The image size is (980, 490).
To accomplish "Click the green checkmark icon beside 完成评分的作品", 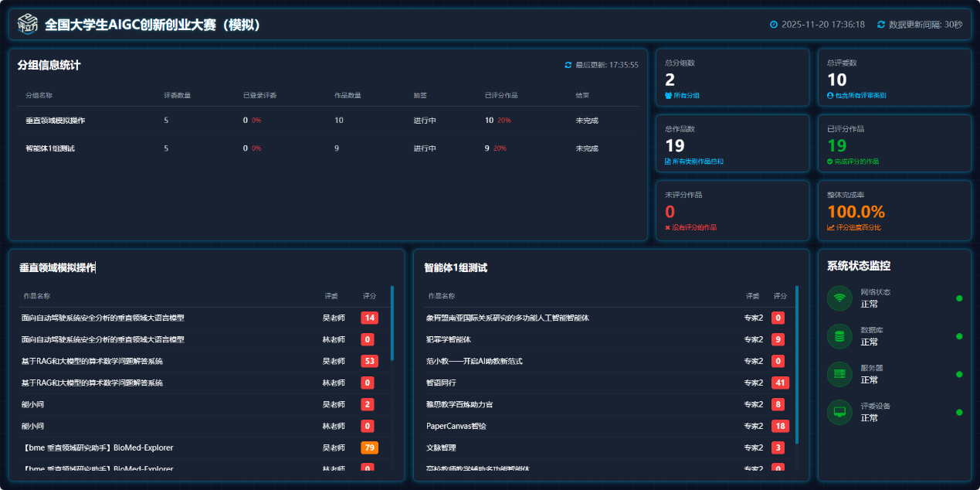I will 830,162.
